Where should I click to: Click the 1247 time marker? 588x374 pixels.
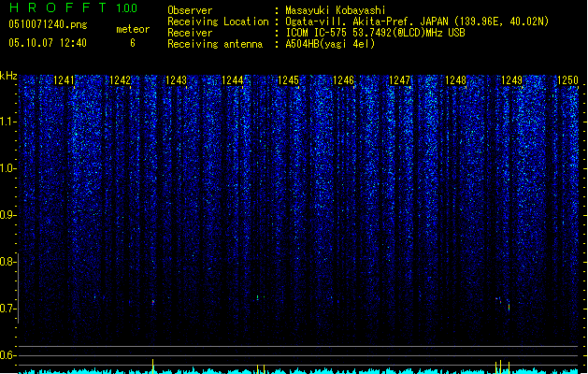[400, 80]
